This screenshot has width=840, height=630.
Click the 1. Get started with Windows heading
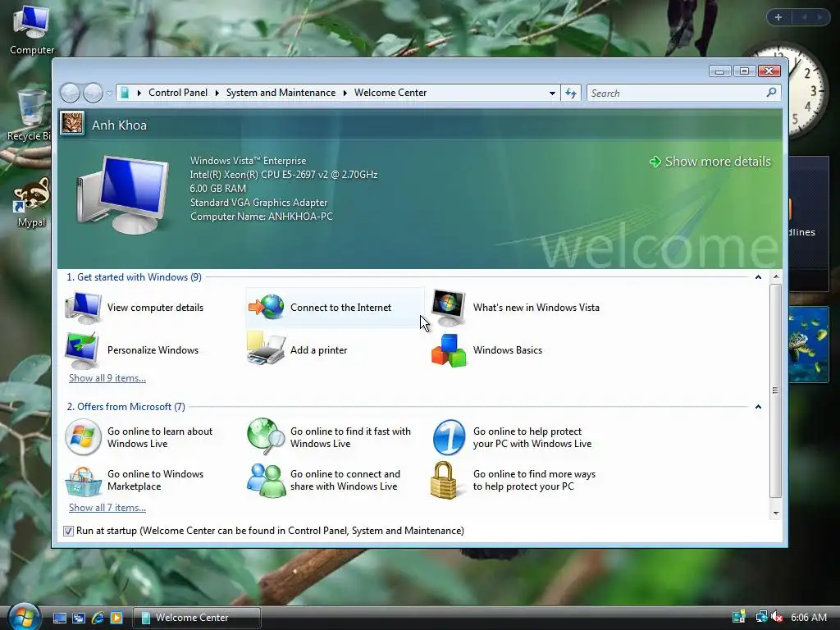click(134, 277)
